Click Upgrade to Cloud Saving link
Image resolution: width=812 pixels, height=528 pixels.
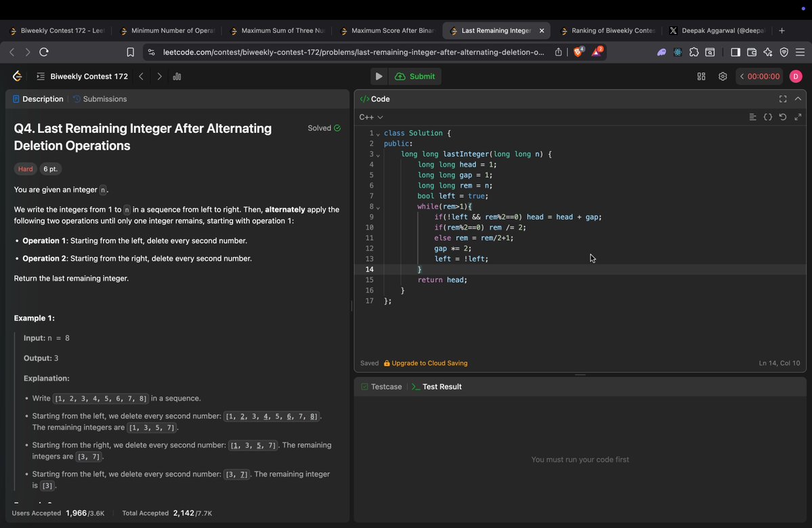click(x=426, y=363)
